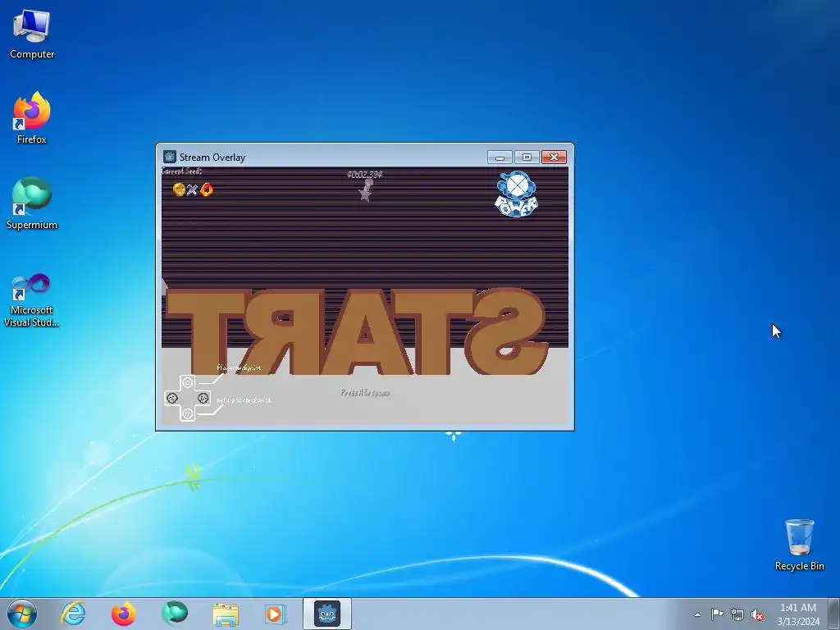The width and height of the screenshot is (840, 630).
Task: Minimize the Stream Overlay window
Action: 500,157
